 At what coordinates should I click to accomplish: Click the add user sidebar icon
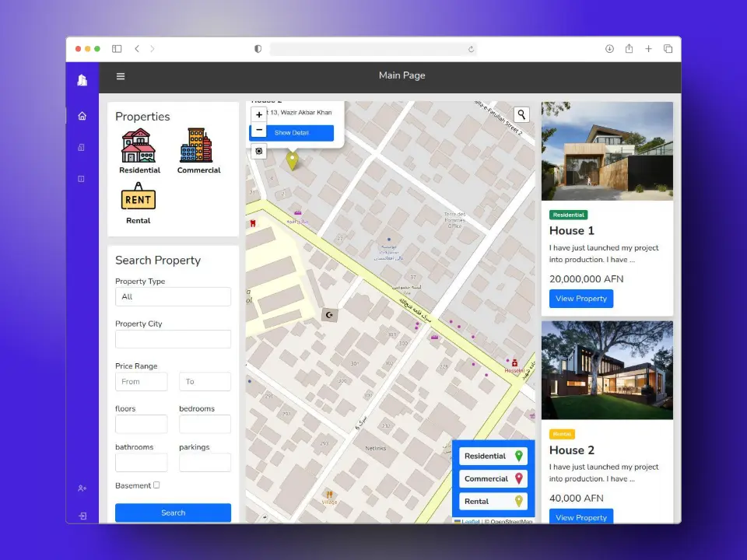[82, 488]
